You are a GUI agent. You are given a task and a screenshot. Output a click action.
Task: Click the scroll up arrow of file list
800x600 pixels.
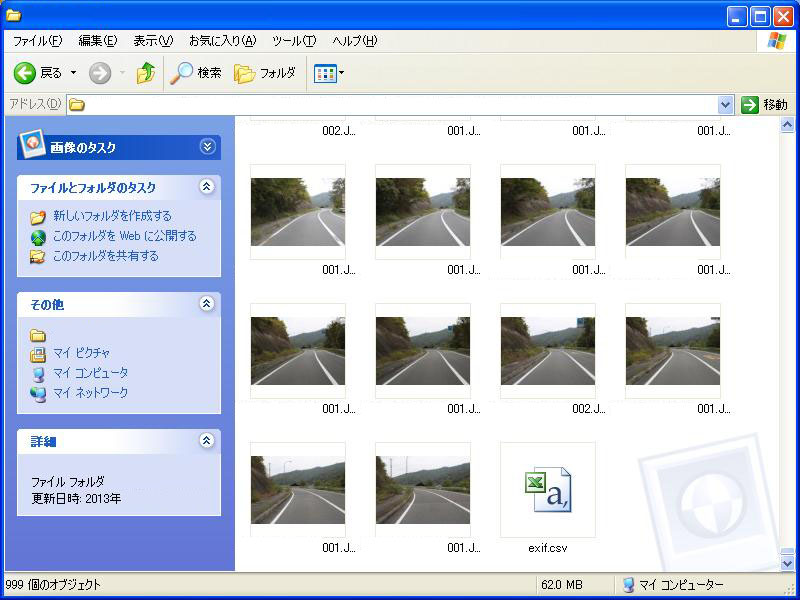[x=787, y=124]
